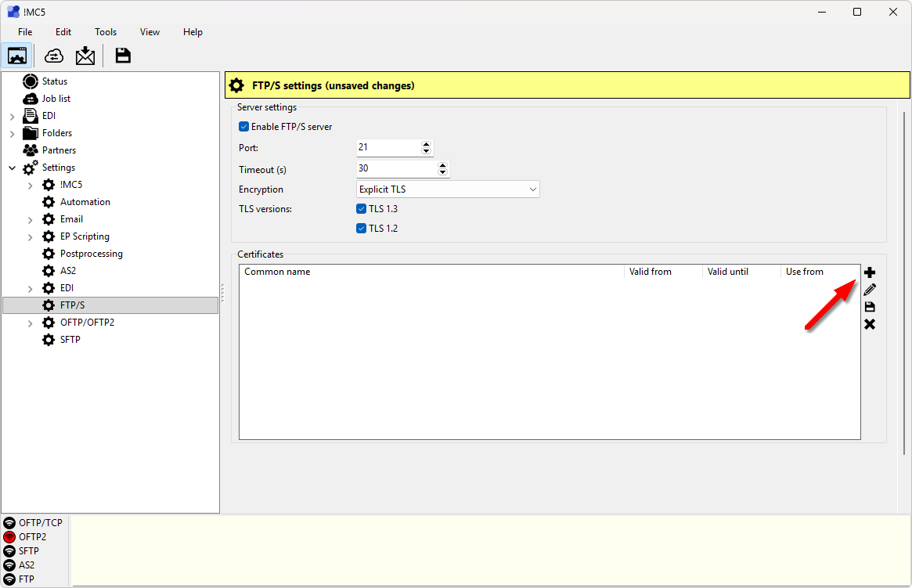Open the View menu
This screenshot has width=912, height=588.
(x=150, y=32)
